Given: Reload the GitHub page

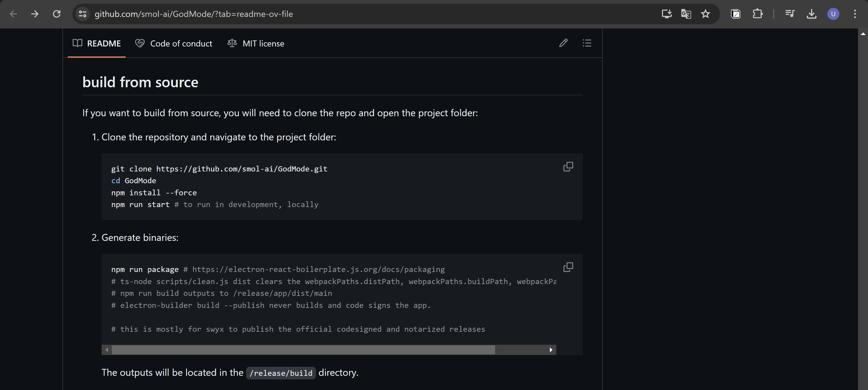Looking at the screenshot, I should [x=57, y=14].
